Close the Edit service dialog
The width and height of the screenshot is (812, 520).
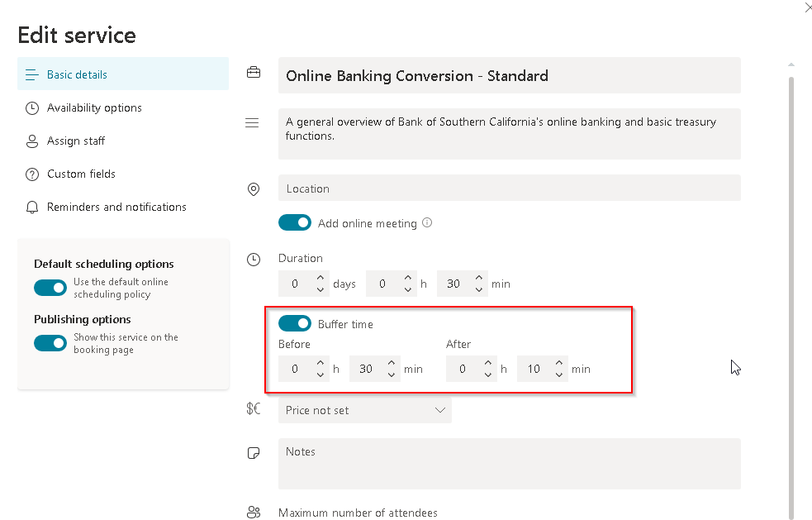coord(808,7)
